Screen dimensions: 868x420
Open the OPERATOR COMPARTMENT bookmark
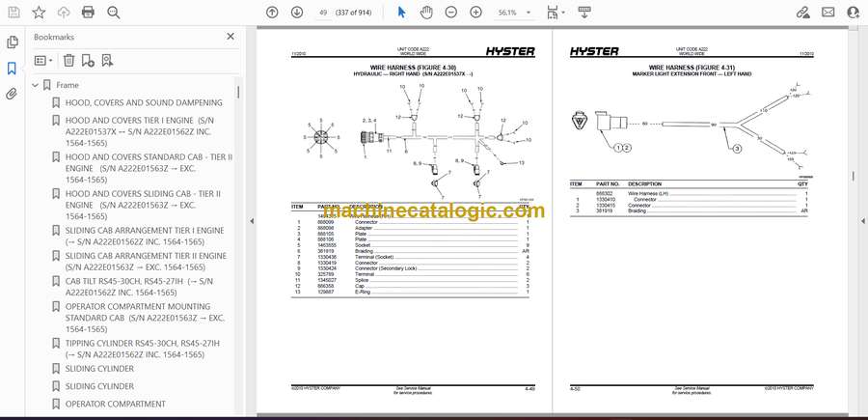tap(116, 404)
